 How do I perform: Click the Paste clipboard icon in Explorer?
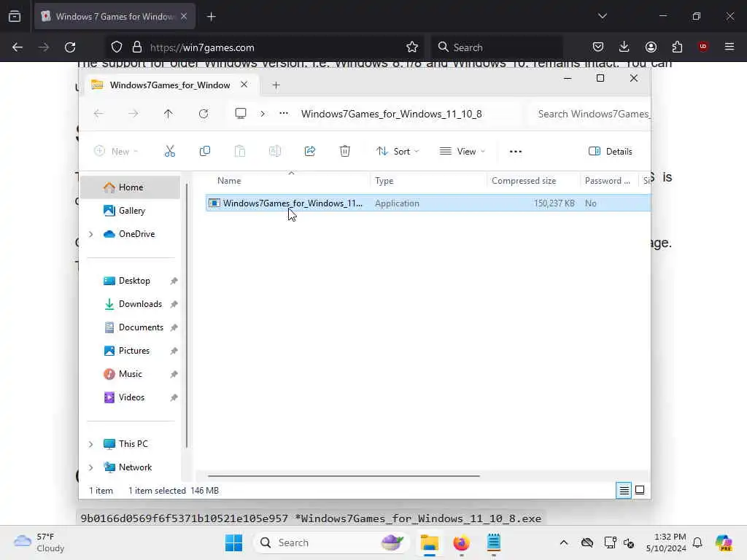coord(239,152)
